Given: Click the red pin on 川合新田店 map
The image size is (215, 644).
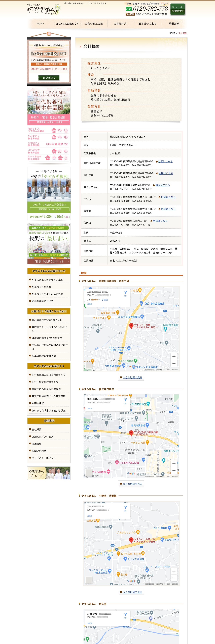Looking at the screenshot, I should tap(131, 326).
